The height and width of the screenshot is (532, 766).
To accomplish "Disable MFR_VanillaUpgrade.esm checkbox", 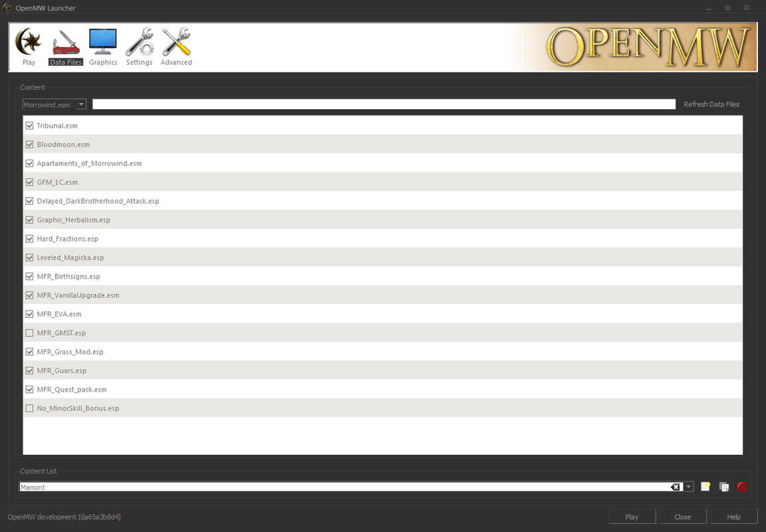I will [x=29, y=295].
